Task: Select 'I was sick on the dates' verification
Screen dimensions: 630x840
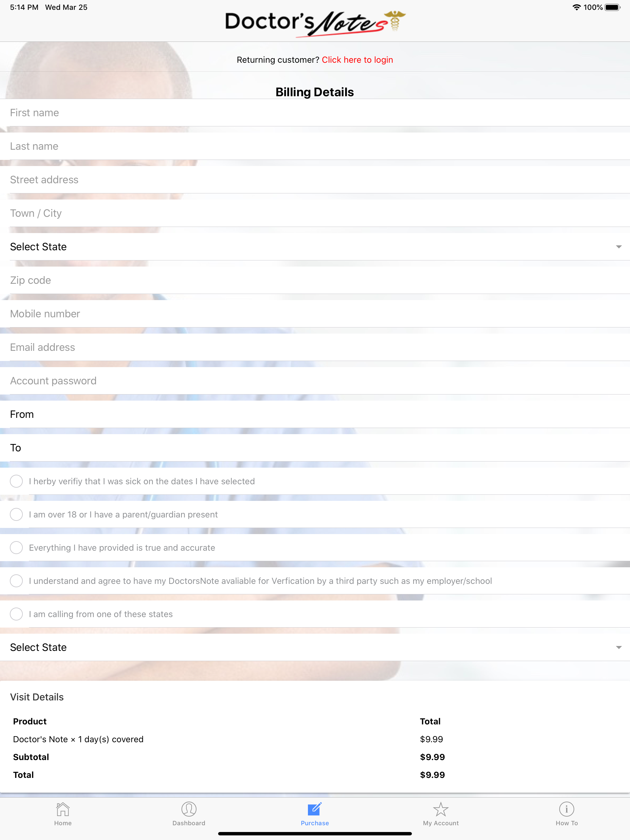Action: click(16, 481)
